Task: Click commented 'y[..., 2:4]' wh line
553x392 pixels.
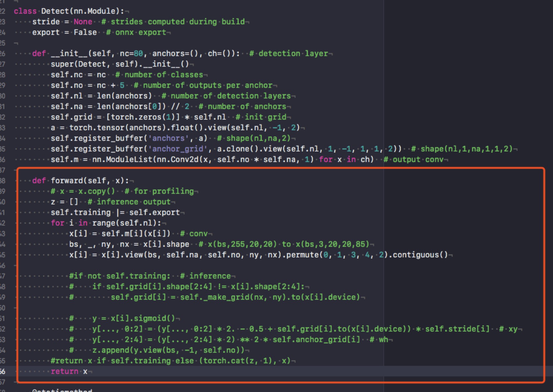Action: [x=229, y=340]
